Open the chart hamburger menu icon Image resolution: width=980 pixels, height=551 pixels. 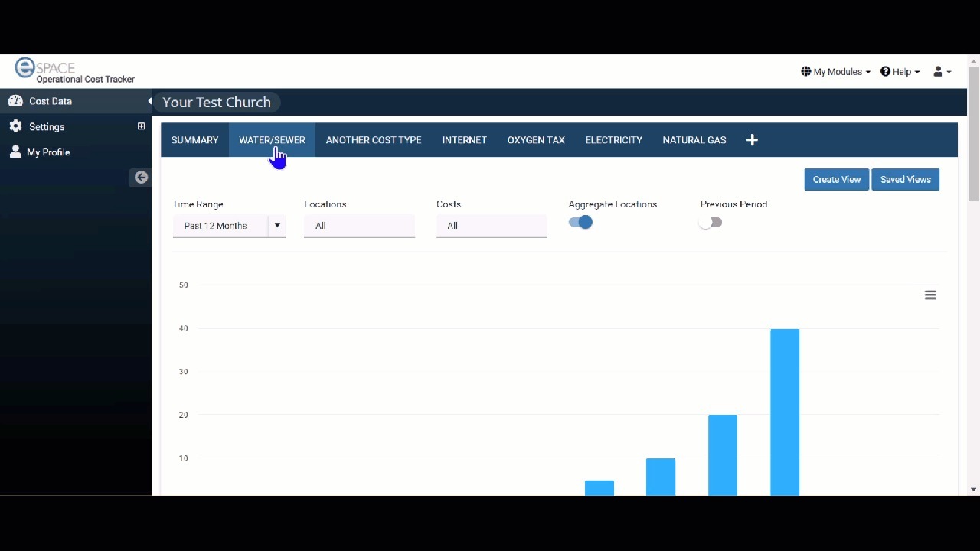(930, 295)
